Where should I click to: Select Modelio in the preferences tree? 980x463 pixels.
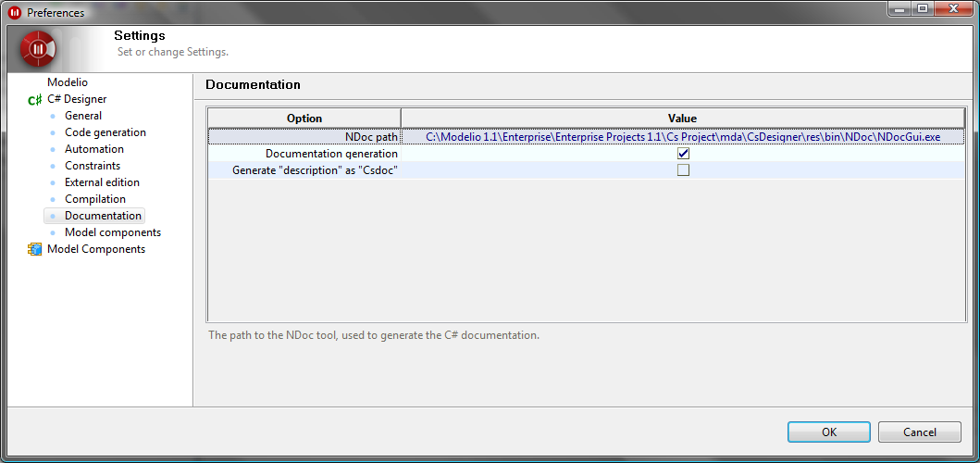click(x=68, y=82)
